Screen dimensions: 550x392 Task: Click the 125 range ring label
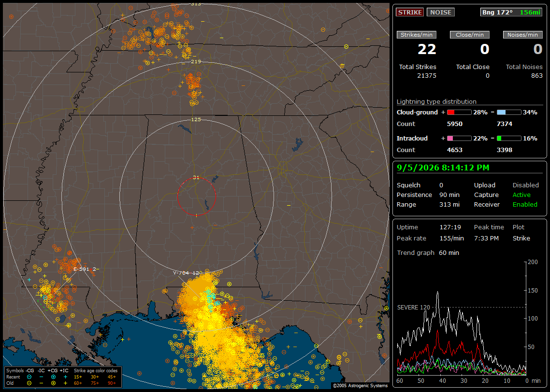tap(196, 119)
